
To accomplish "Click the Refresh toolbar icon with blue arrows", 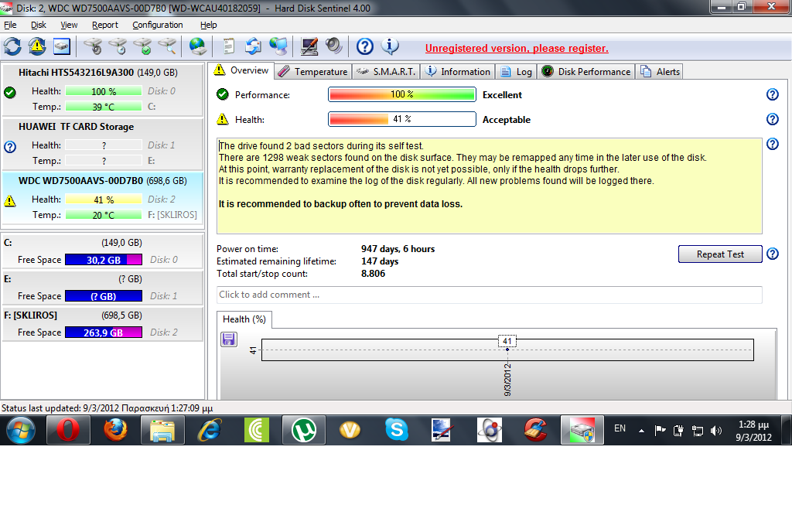I will (x=12, y=46).
